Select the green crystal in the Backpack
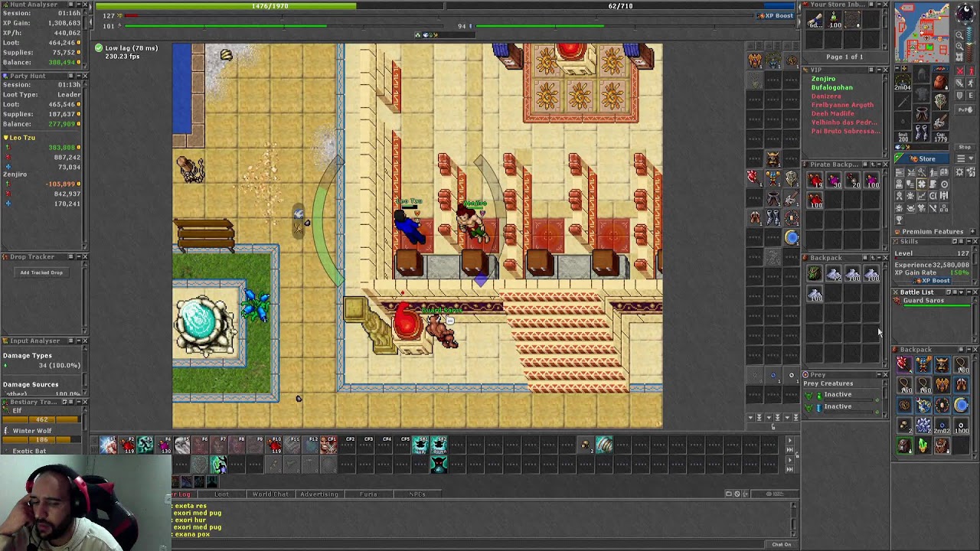Screen dimensions: 980x551 [923, 445]
